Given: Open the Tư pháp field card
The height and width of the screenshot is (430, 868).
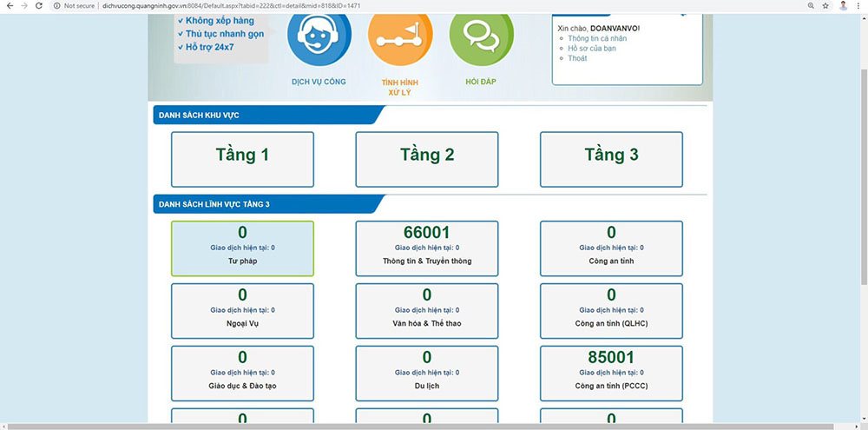Looking at the screenshot, I should [242, 248].
